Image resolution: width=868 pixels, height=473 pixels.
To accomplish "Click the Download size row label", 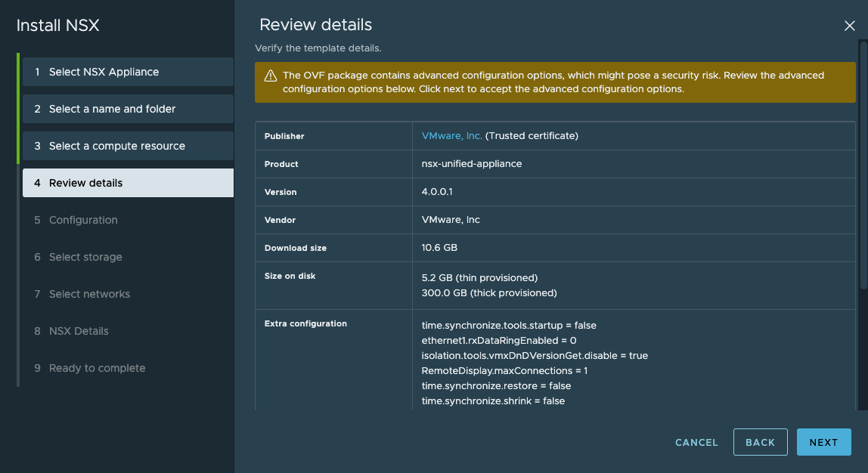I will tap(295, 248).
